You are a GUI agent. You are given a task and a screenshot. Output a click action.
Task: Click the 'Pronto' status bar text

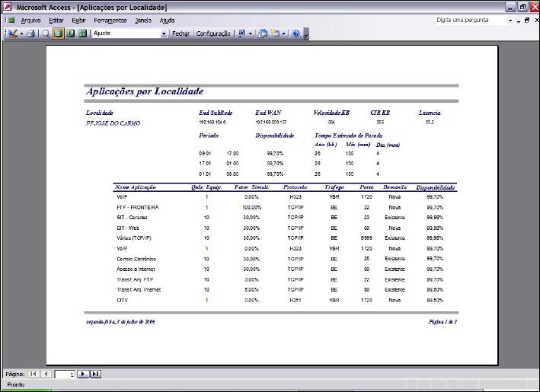16,384
